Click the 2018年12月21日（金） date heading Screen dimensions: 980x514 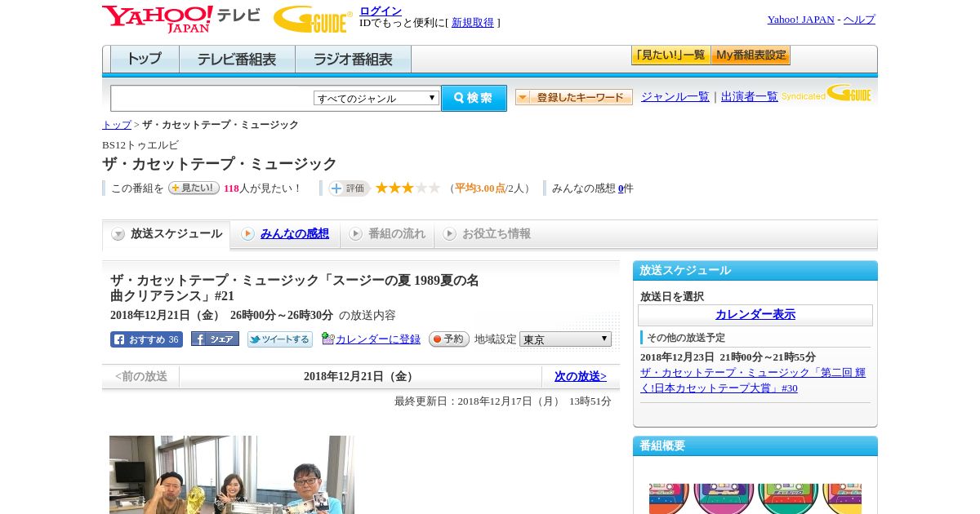[360, 376]
